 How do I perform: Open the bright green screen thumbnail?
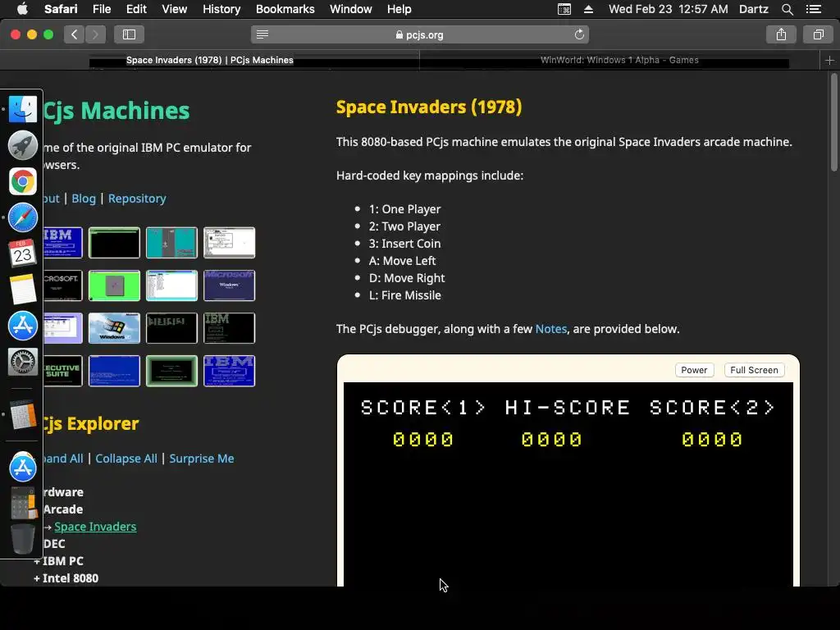tap(114, 285)
